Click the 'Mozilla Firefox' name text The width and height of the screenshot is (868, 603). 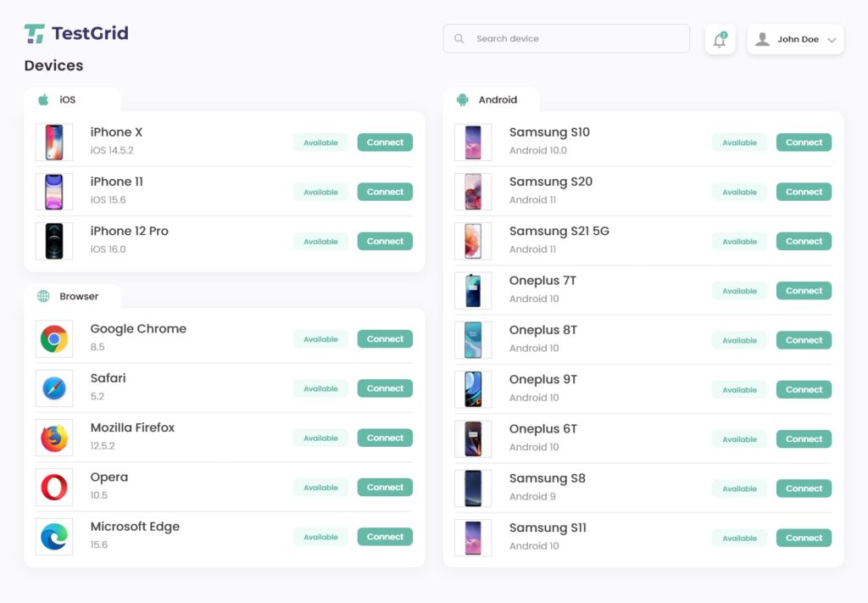[x=132, y=427]
